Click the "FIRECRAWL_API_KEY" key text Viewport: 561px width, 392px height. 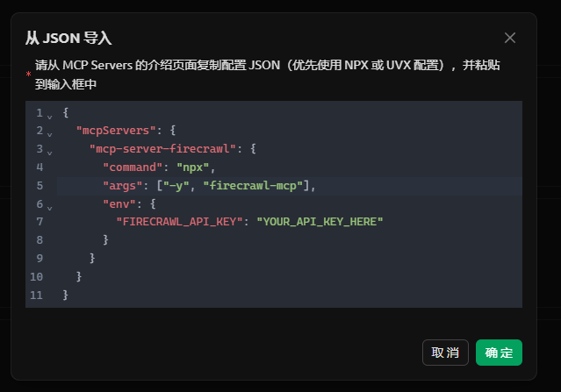[x=180, y=222]
